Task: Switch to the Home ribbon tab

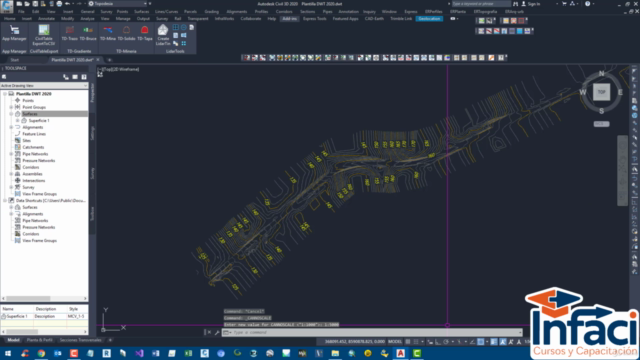Action: (10, 18)
